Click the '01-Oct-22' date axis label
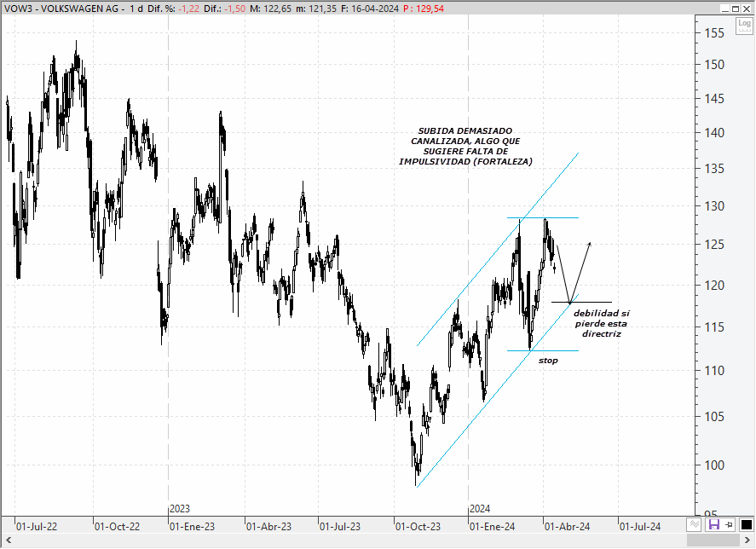The image size is (756, 549). pyautogui.click(x=117, y=526)
